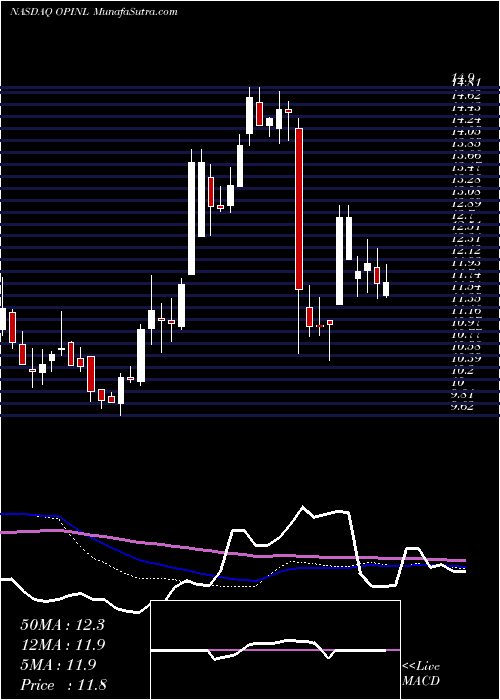500x700 pixels.
Task: Click the <<Live MACD label
Action: [421, 674]
